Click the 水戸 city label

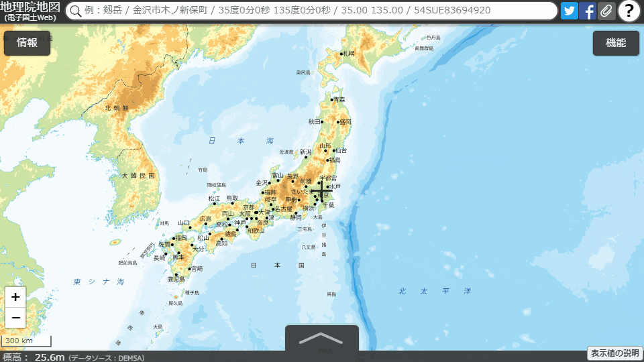tap(335, 186)
